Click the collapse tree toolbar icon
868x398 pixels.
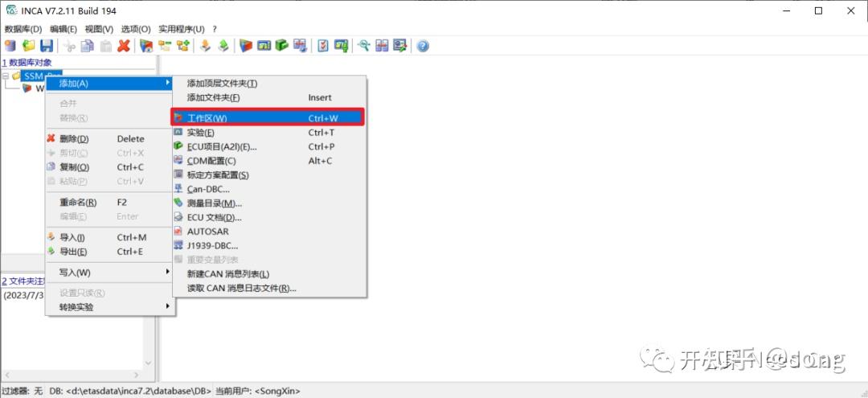point(165,46)
